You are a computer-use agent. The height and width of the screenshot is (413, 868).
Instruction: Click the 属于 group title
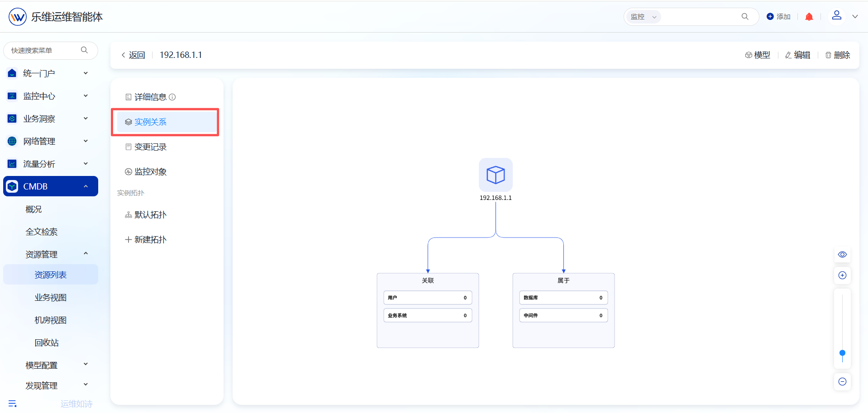click(563, 280)
